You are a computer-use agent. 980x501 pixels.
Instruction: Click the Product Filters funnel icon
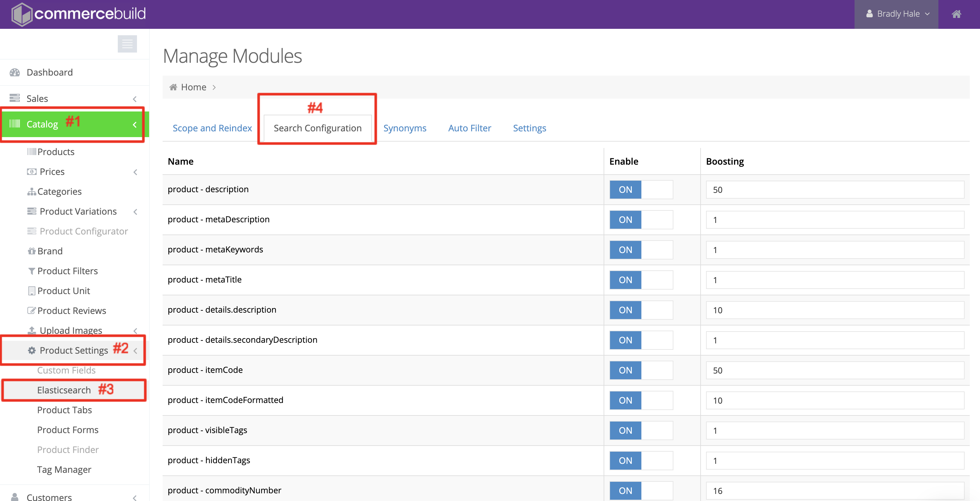pos(32,271)
